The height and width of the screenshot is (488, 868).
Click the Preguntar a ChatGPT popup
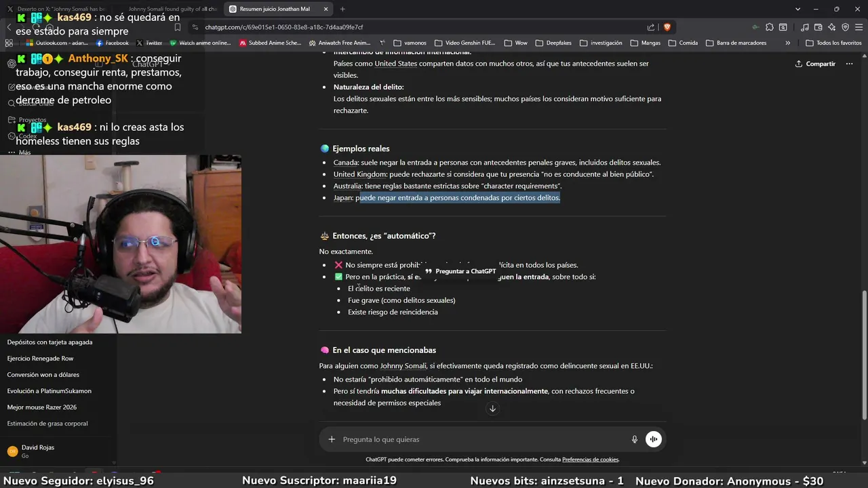tap(460, 271)
